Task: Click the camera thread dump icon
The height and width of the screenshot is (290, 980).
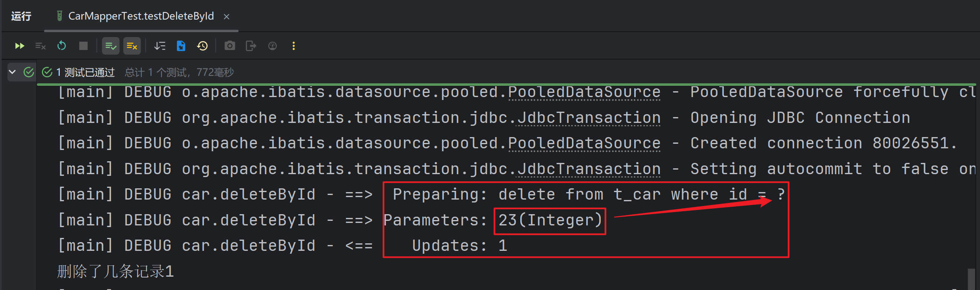Action: pyautogui.click(x=230, y=46)
